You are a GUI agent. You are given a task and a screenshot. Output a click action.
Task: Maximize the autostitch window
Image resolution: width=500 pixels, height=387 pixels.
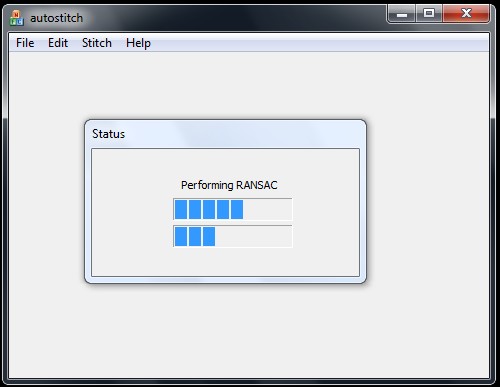click(429, 14)
